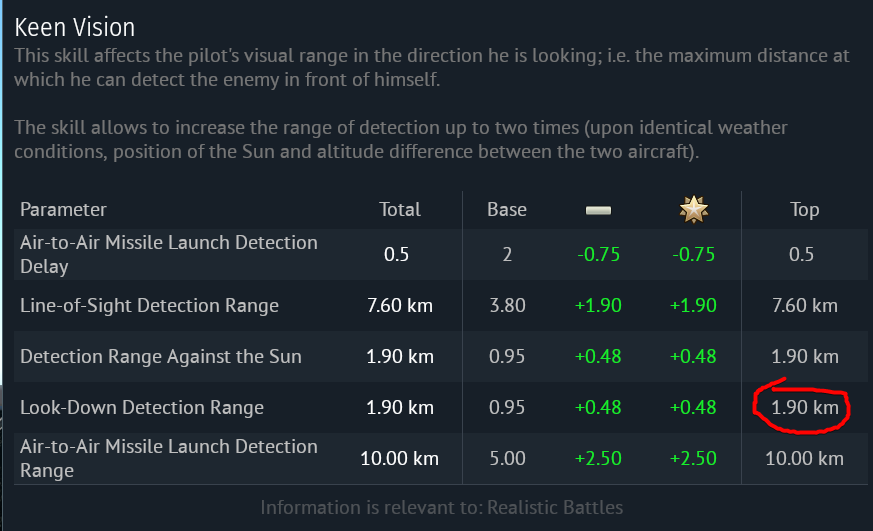Click the Look-Down Detection Range label

coord(142,407)
